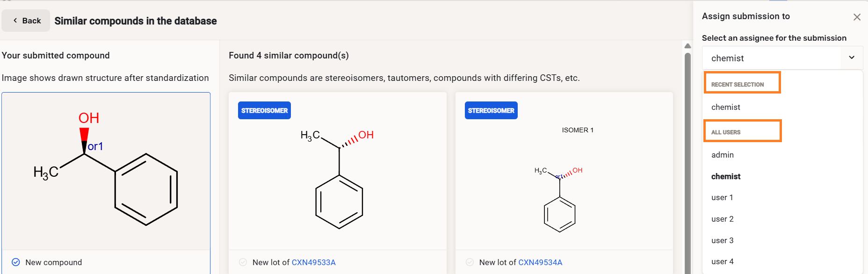868x274 pixels.
Task: Click the submitted compound structure image
Action: 106,171
